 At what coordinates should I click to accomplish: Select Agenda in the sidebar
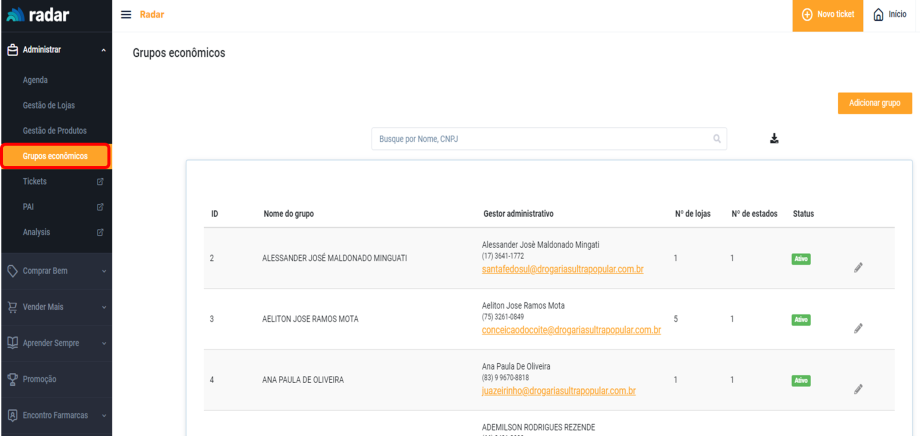tap(35, 80)
